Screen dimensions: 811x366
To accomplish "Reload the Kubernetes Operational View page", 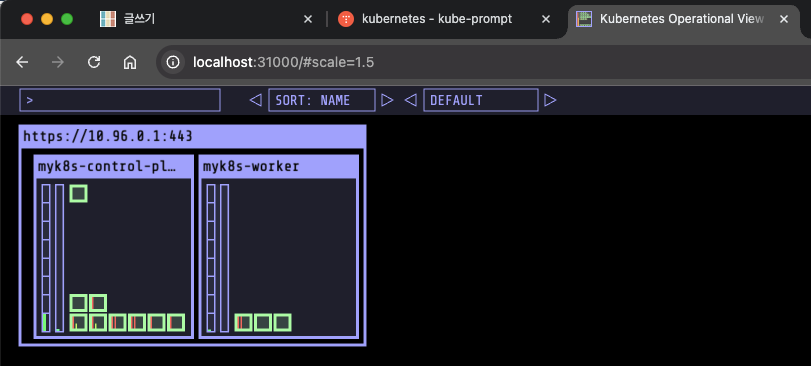I will click(94, 63).
